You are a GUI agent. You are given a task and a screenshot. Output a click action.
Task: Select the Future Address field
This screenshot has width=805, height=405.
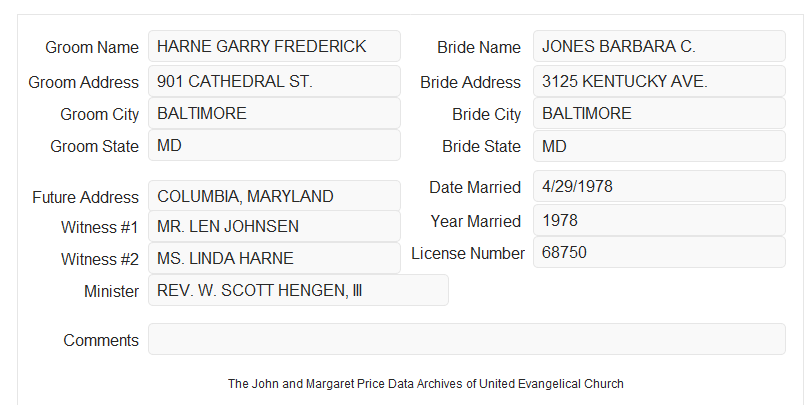pyautogui.click(x=274, y=196)
